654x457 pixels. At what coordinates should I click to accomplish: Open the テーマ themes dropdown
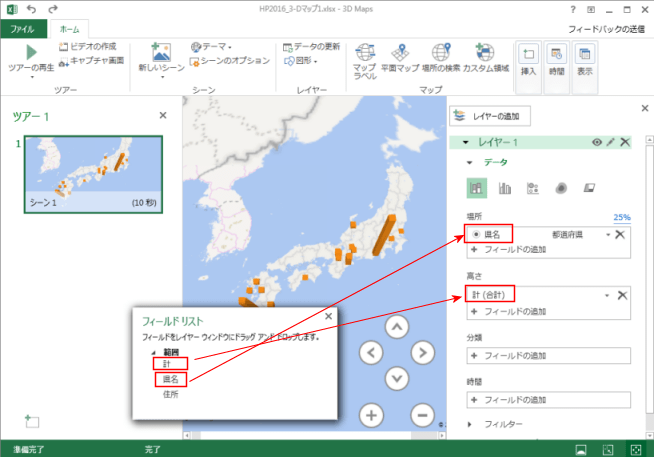click(x=211, y=47)
